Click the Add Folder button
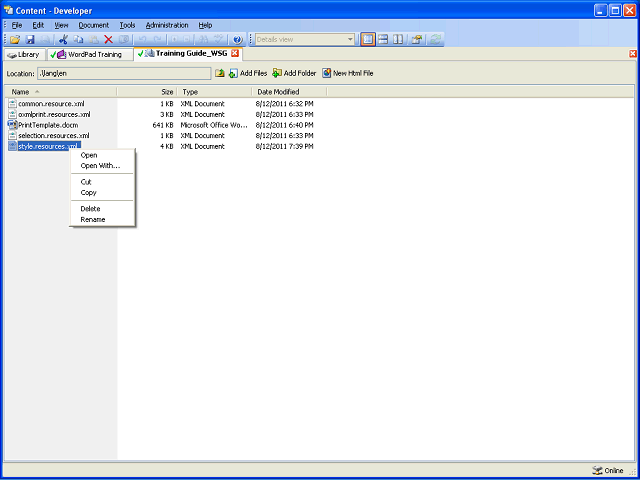The image size is (640, 480). (x=294, y=73)
